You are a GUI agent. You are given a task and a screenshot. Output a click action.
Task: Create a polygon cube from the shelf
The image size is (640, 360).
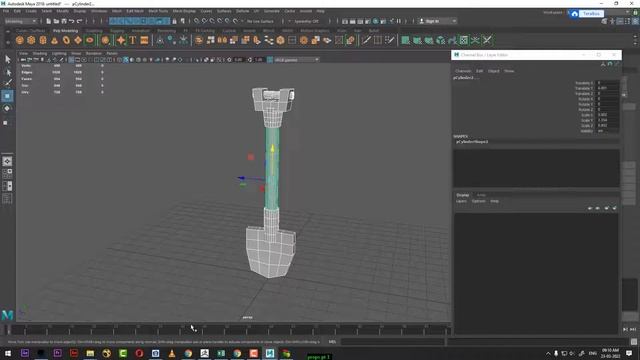click(x=31, y=40)
